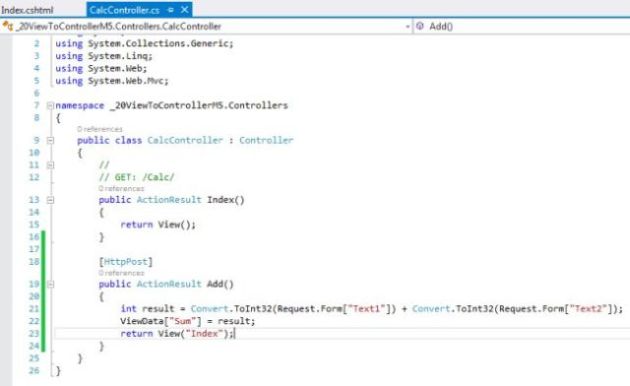Collapse the comment block on line 11

(x=50, y=165)
